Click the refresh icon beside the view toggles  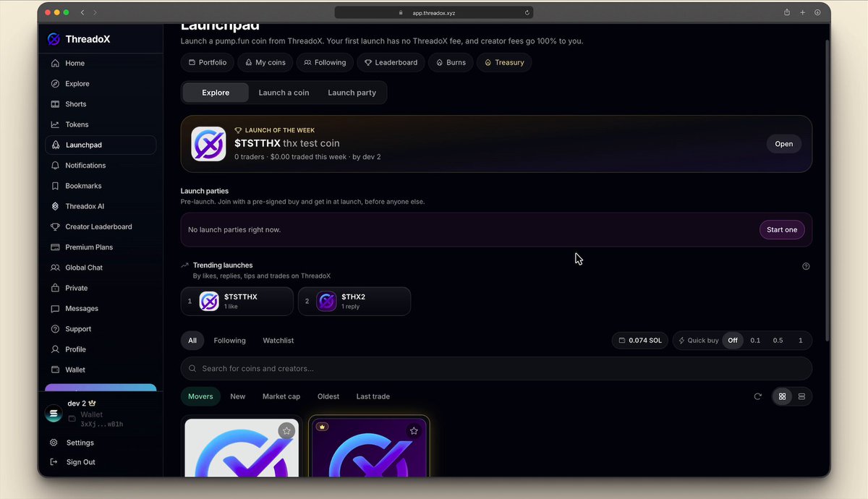(x=757, y=396)
